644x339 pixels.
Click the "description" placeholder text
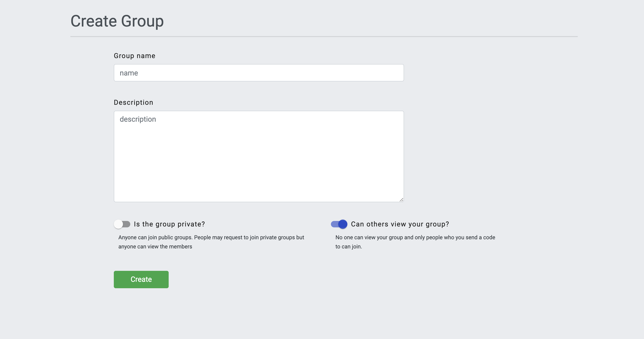tap(138, 119)
